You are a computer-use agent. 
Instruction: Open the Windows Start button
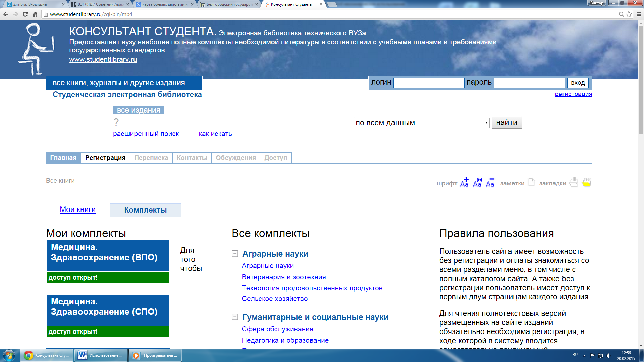tap(9, 355)
